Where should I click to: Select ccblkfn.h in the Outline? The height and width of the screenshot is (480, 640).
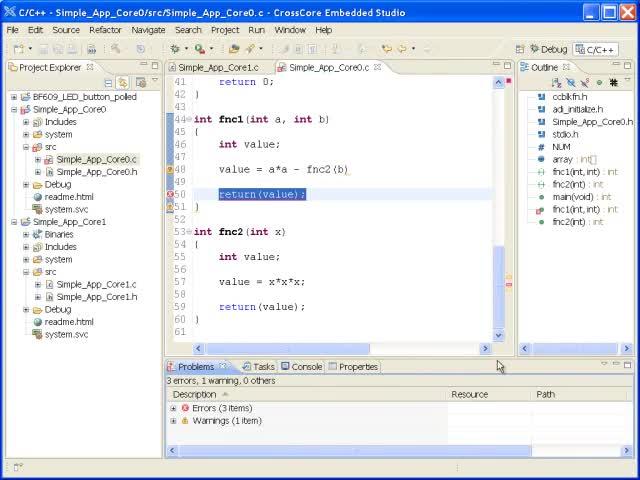pyautogui.click(x=569, y=97)
